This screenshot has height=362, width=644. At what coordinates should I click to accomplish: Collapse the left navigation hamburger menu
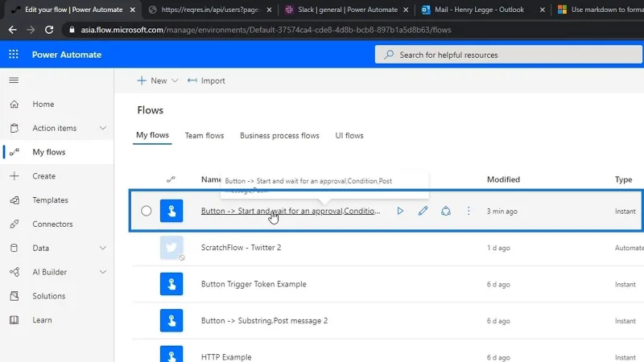point(14,80)
